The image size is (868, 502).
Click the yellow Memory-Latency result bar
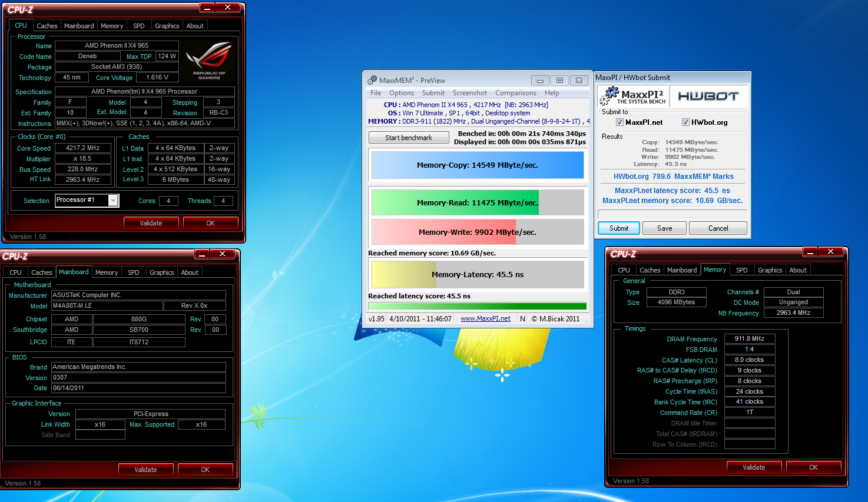coord(478,274)
